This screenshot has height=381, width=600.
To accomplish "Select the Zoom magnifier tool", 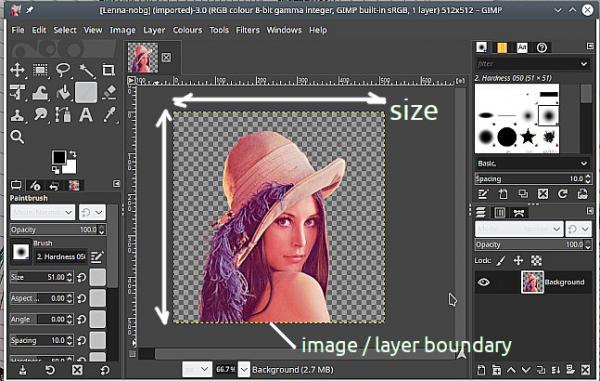I will 17,137.
